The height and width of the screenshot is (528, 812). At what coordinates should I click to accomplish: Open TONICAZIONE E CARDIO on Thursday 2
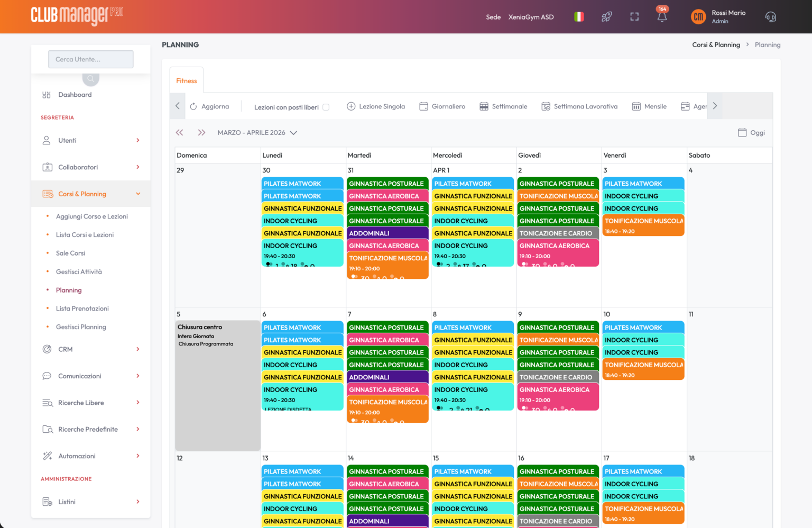click(558, 233)
